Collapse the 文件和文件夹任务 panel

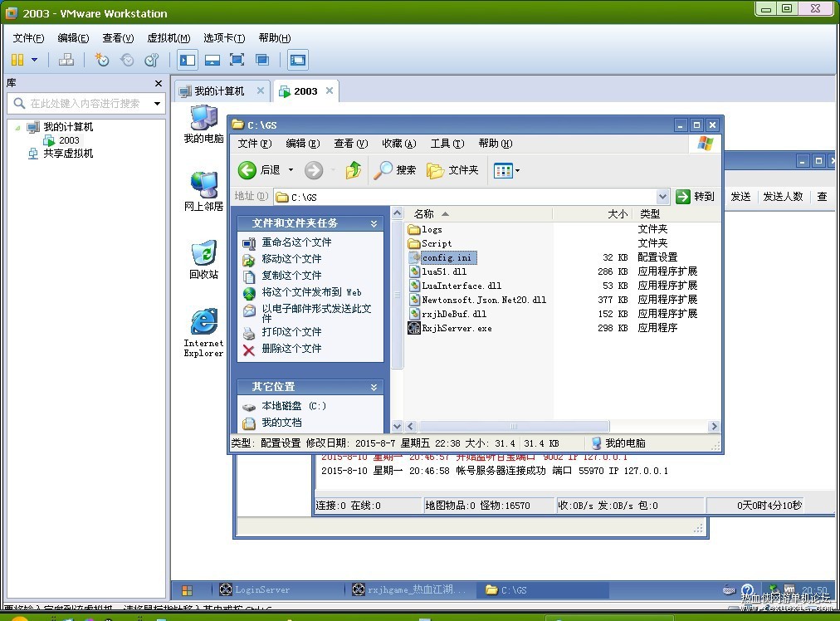tap(374, 223)
